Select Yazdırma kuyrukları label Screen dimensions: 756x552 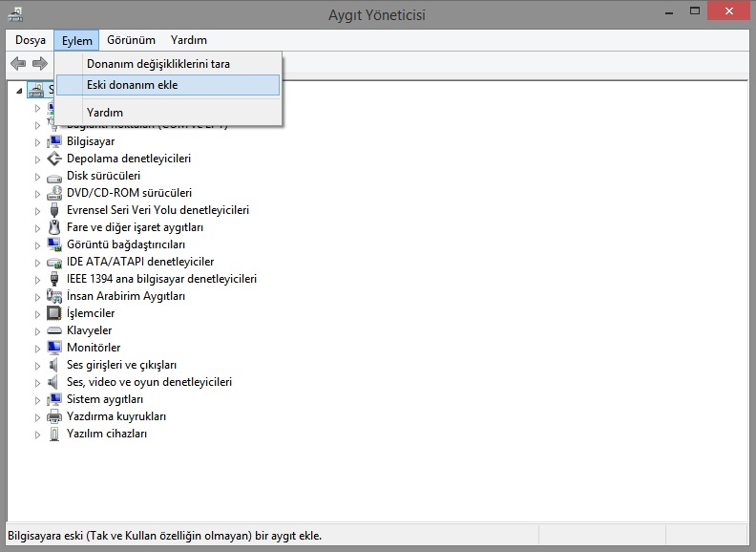116,416
